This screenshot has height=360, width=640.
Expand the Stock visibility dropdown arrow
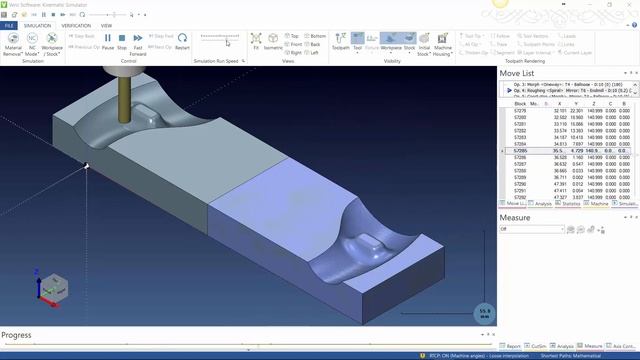[x=409, y=52]
